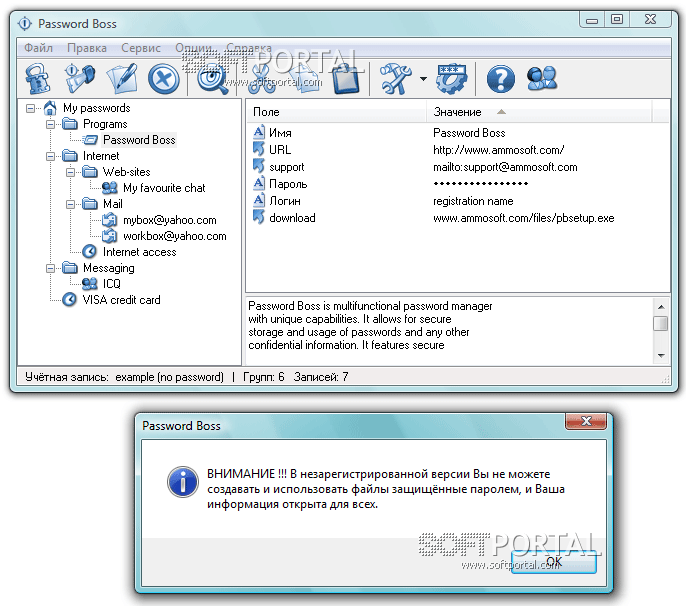Click inside the description text area
The image size is (686, 606).
(x=449, y=331)
